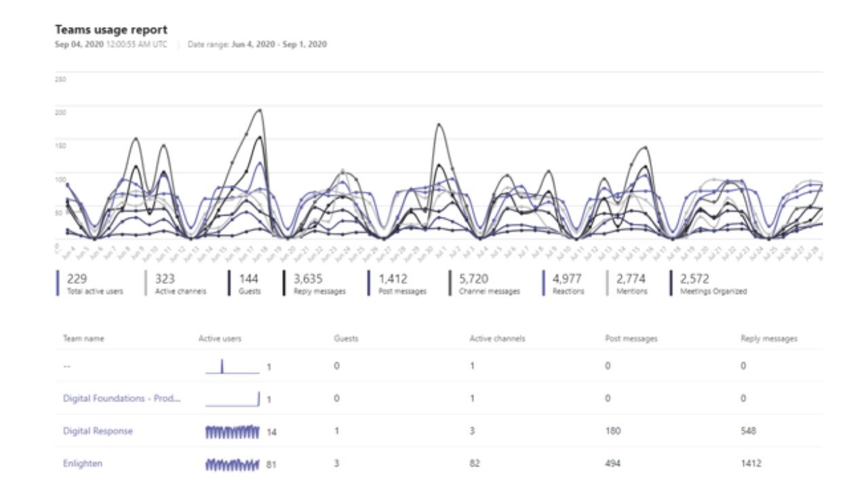This screenshot has height=488, width=868.
Task: Click the Reply messages column header
Action: (x=769, y=338)
